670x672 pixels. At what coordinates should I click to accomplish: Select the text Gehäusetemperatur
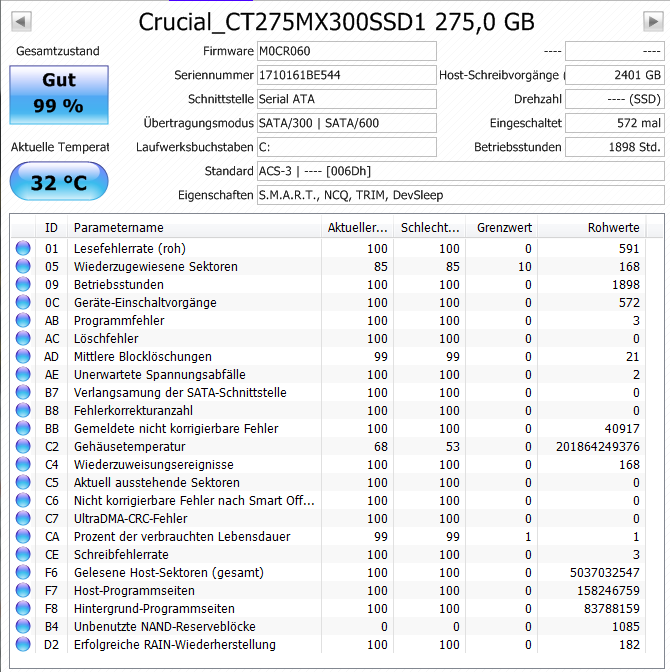129,447
